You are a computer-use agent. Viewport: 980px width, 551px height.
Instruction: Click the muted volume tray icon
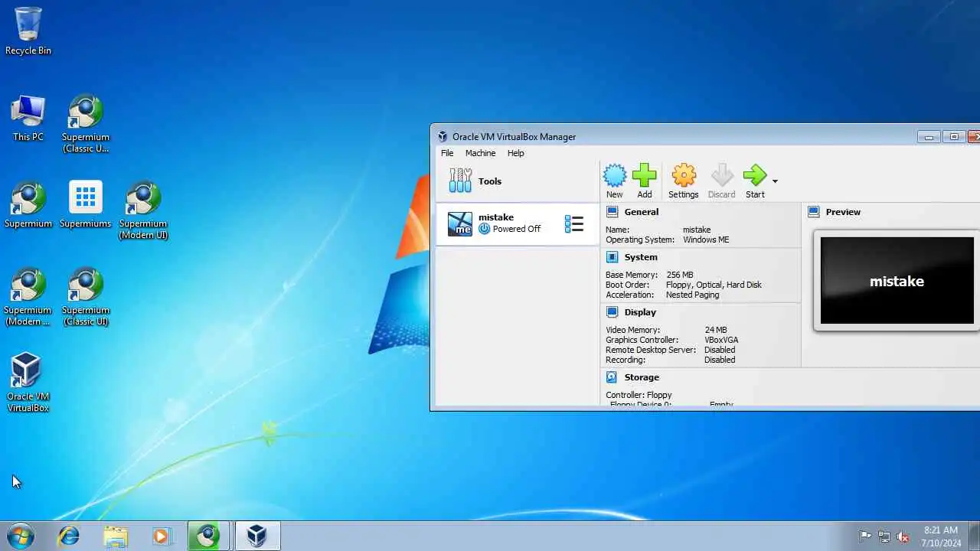click(903, 536)
